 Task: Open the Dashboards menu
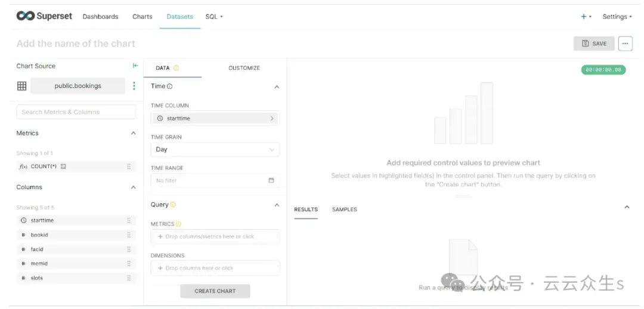tap(100, 17)
